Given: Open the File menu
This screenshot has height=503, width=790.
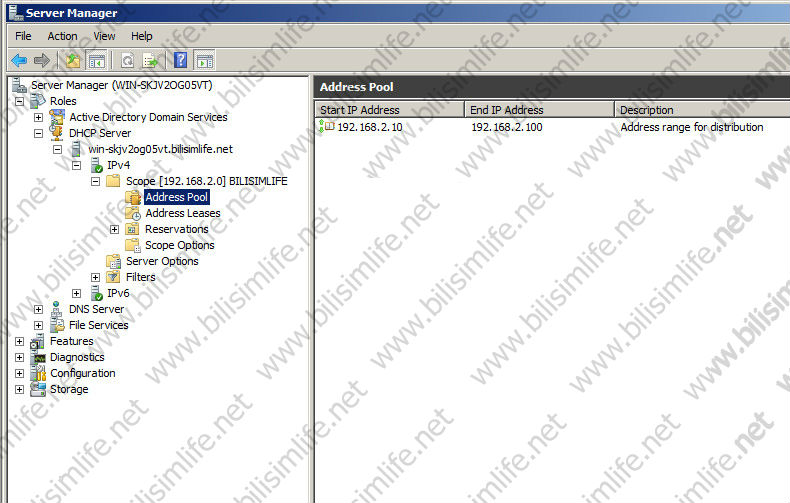Looking at the screenshot, I should coord(23,36).
